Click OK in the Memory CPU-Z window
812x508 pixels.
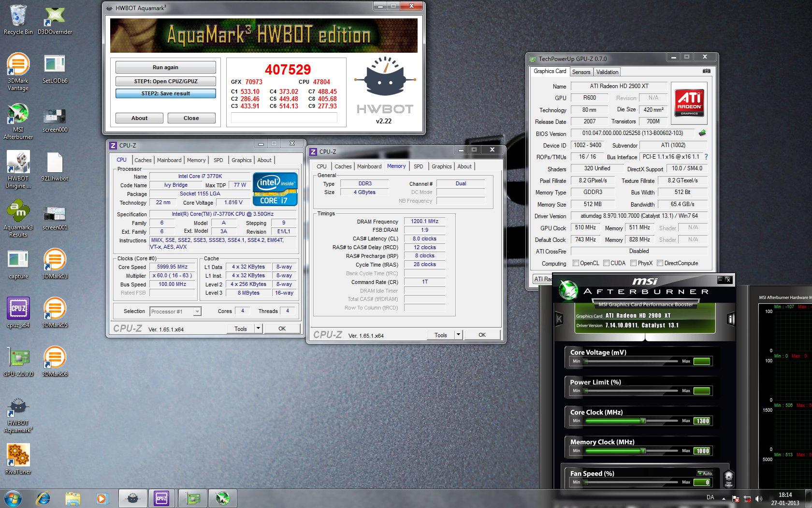coord(482,335)
